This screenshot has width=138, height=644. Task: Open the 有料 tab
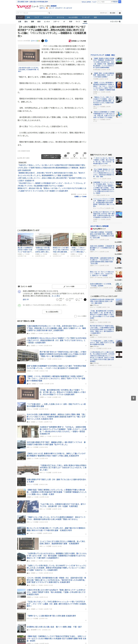point(95,17)
